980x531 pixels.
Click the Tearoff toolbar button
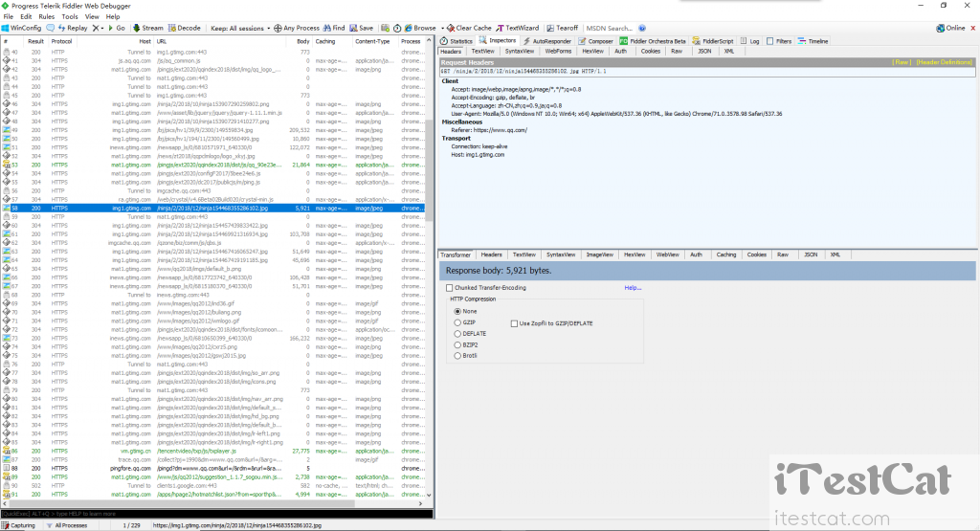pyautogui.click(x=563, y=28)
